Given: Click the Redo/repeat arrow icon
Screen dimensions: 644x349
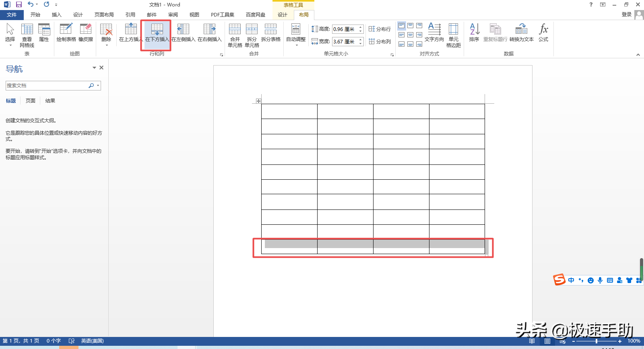Looking at the screenshot, I should pyautogui.click(x=46, y=4).
